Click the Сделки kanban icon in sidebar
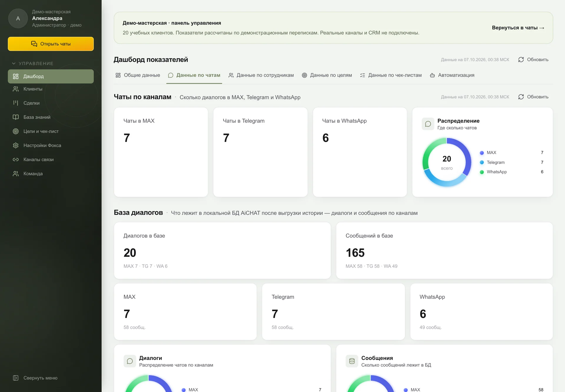Image resolution: width=565 pixels, height=392 pixels. pyautogui.click(x=16, y=103)
